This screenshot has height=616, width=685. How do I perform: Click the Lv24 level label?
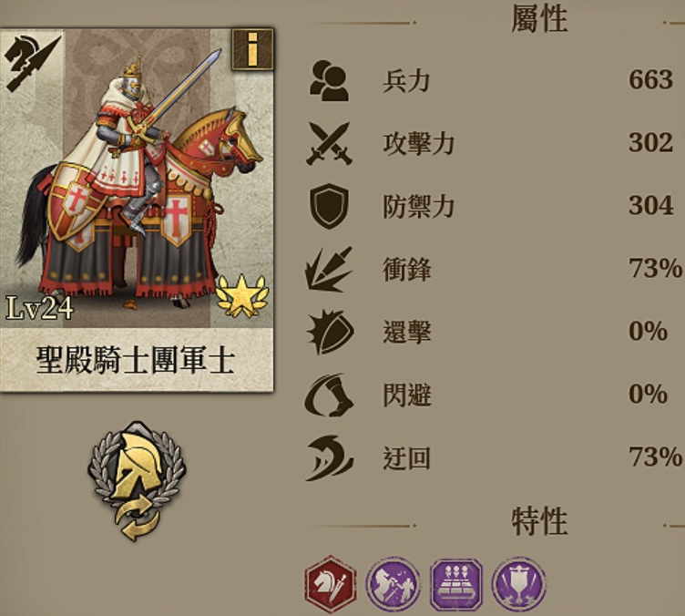(39, 308)
